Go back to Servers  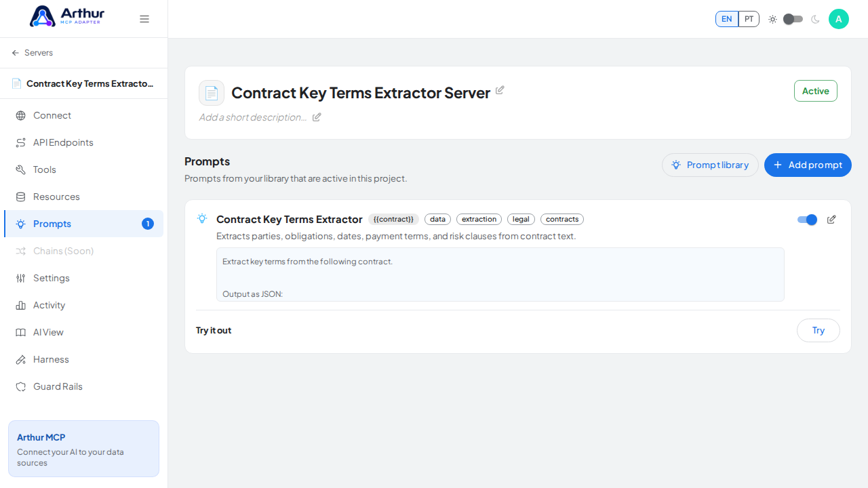[x=32, y=53]
